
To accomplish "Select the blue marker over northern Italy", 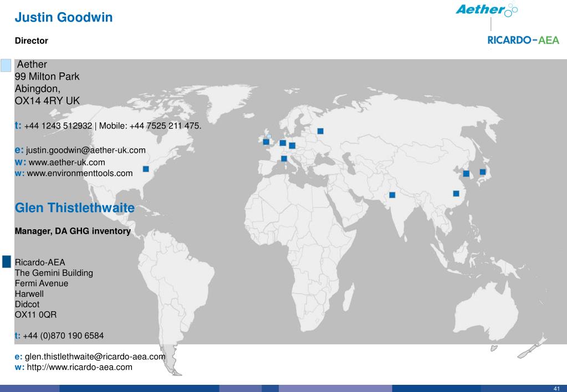I will point(284,158).
